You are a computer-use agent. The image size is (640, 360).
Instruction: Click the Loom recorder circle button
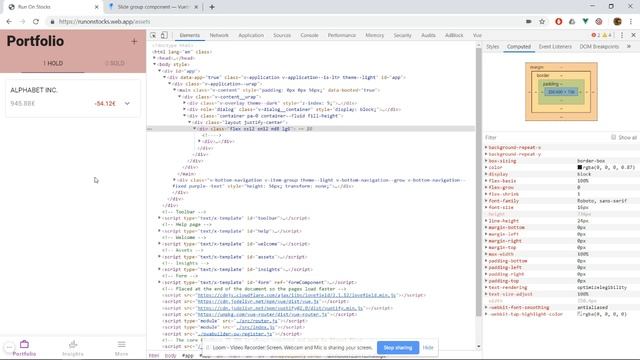pyautogui.click(x=9, y=348)
